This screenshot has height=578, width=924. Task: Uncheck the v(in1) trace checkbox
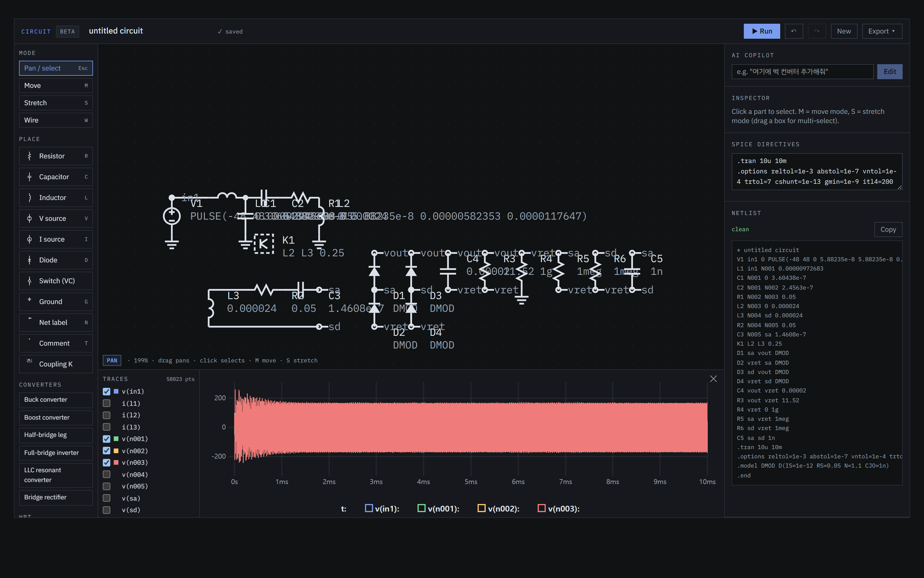click(x=107, y=391)
